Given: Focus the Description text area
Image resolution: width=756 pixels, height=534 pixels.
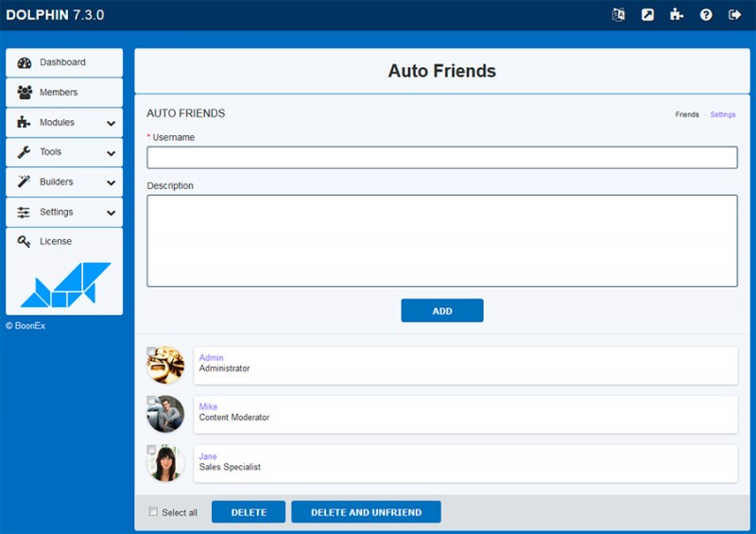Looking at the screenshot, I should pos(442,241).
